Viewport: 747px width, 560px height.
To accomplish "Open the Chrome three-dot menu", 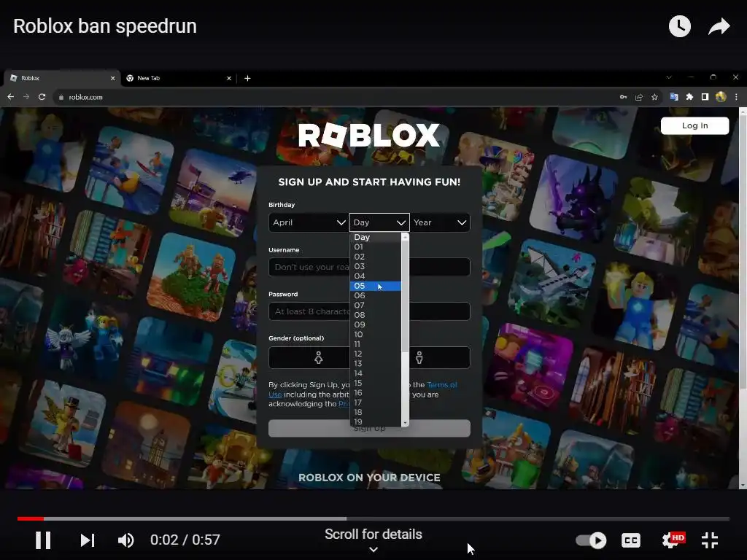I will point(736,97).
